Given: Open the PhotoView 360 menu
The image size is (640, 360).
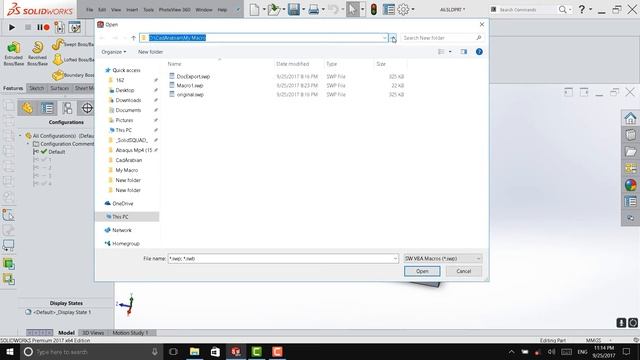Looking at the screenshot, I should click(x=174, y=9).
